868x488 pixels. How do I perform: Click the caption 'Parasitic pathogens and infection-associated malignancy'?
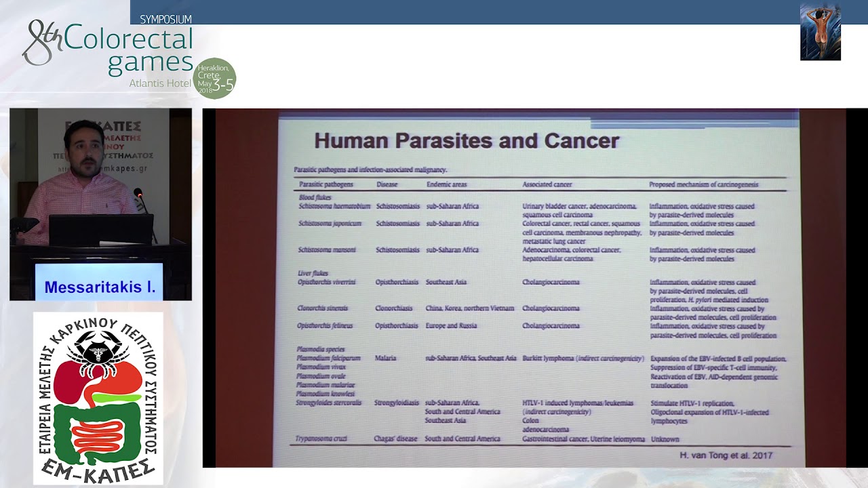[x=370, y=169]
